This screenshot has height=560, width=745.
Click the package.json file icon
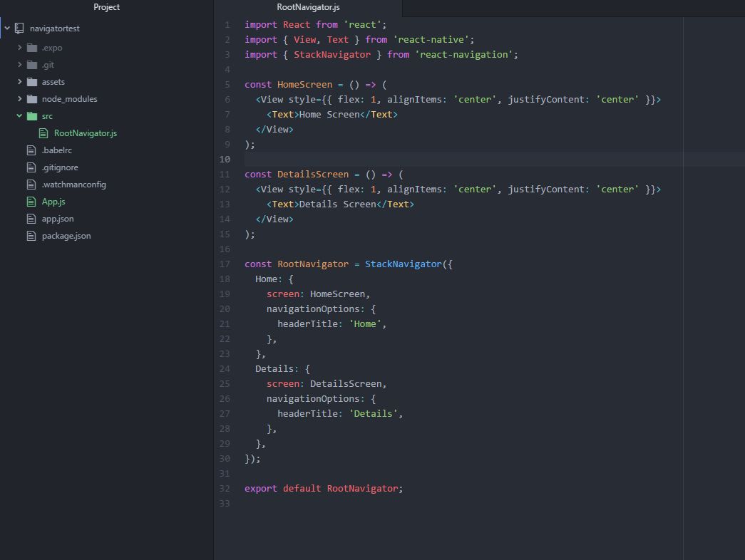click(31, 236)
